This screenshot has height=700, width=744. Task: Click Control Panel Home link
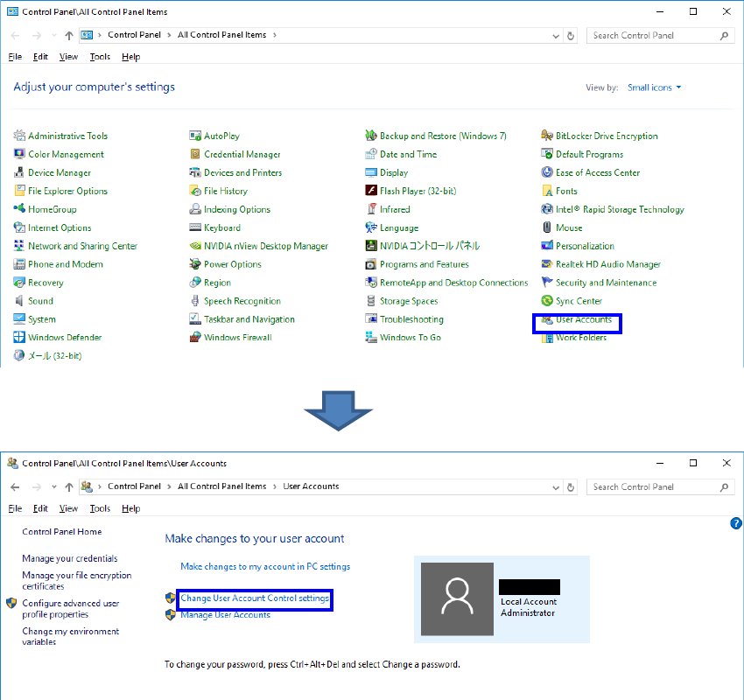(x=61, y=532)
